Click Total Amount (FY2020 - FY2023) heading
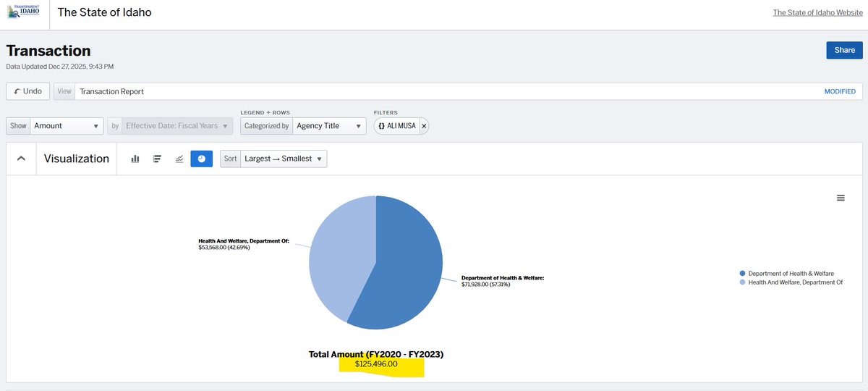Viewport: 868px width, 391px height. click(376, 354)
